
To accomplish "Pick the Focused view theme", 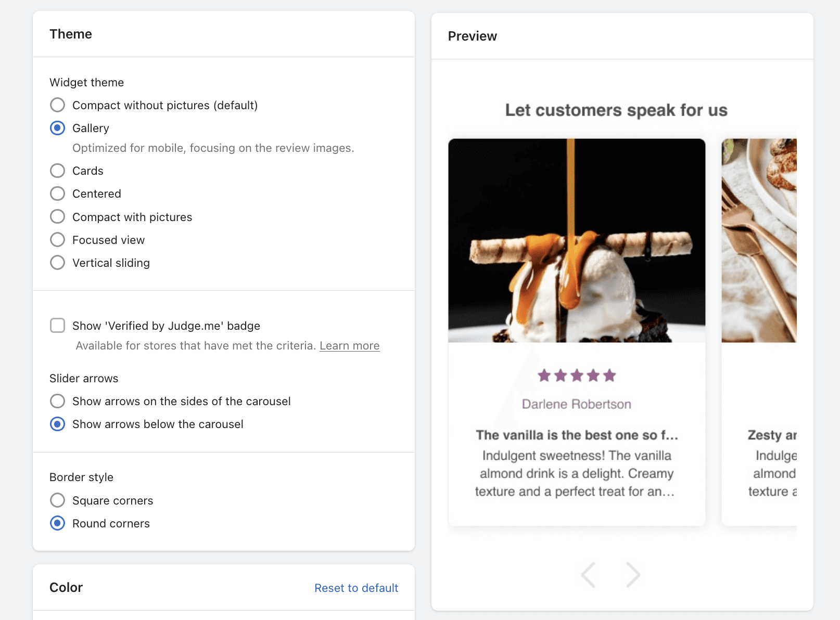I will 58,240.
